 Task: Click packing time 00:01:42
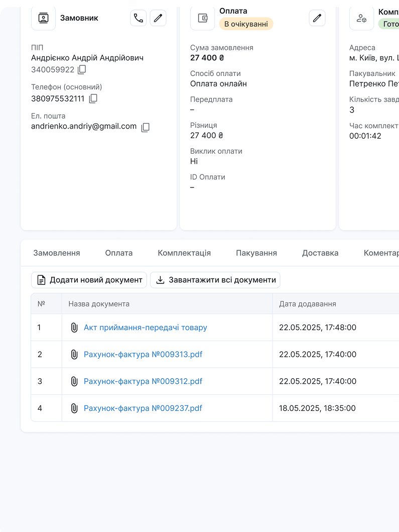tap(365, 136)
